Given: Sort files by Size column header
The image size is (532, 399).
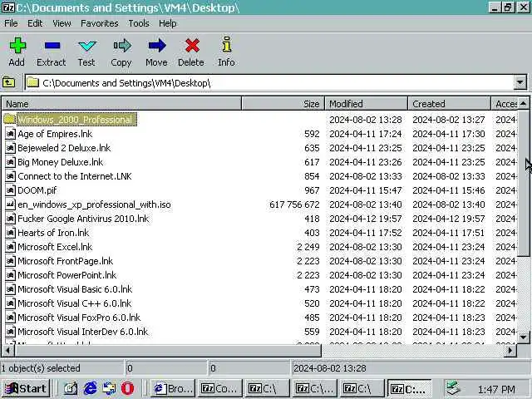Looking at the screenshot, I should coord(283,103).
